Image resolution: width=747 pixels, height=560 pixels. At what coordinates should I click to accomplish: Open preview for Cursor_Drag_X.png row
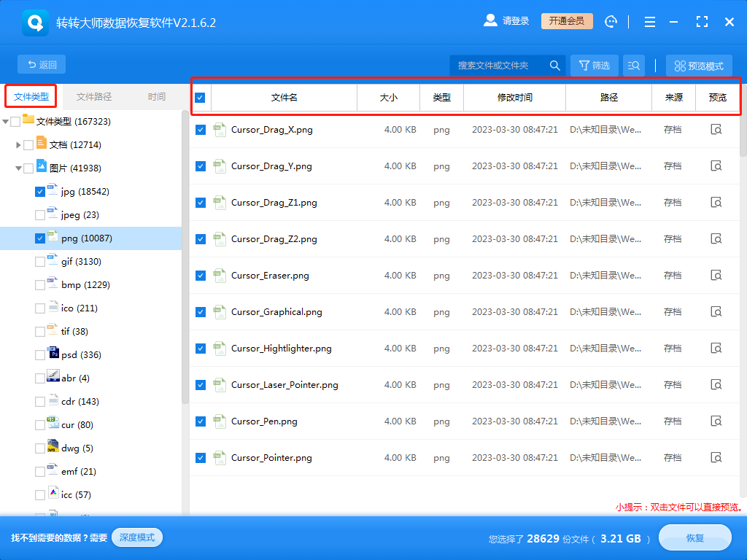coord(716,130)
